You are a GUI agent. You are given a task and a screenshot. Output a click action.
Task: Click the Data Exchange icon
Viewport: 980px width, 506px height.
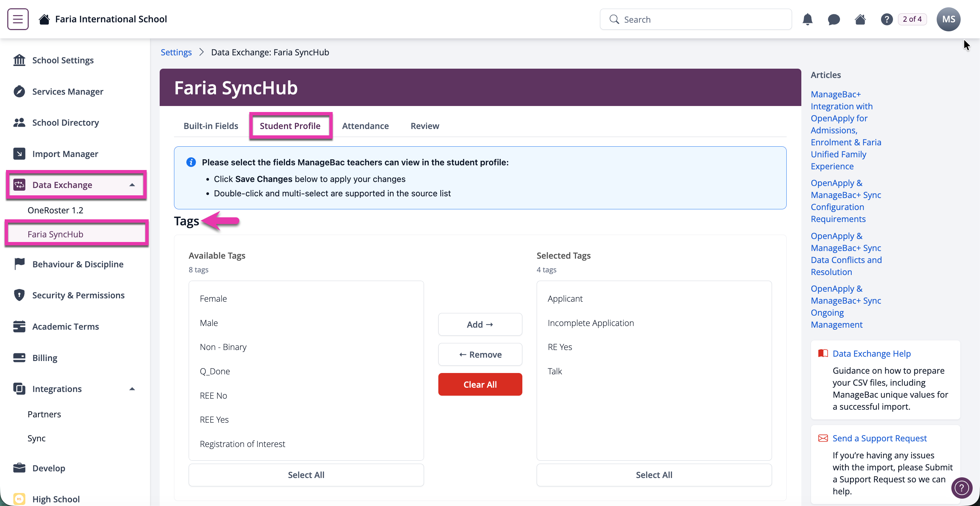point(19,185)
